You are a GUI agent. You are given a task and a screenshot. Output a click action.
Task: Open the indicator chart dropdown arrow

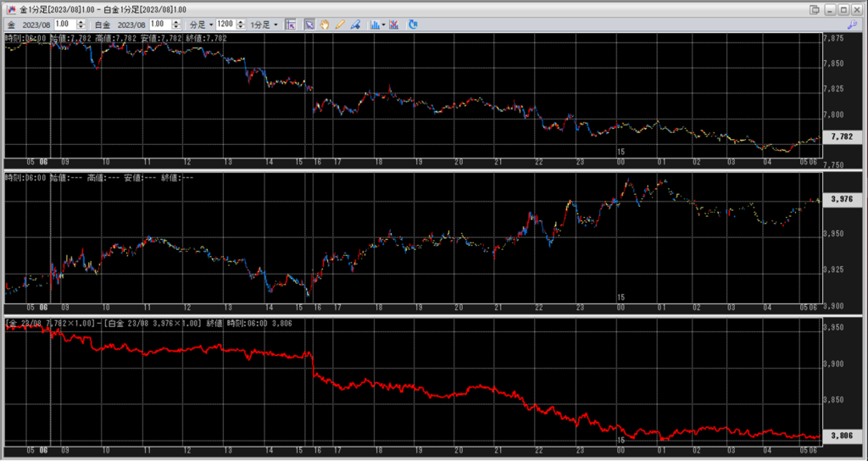(383, 25)
